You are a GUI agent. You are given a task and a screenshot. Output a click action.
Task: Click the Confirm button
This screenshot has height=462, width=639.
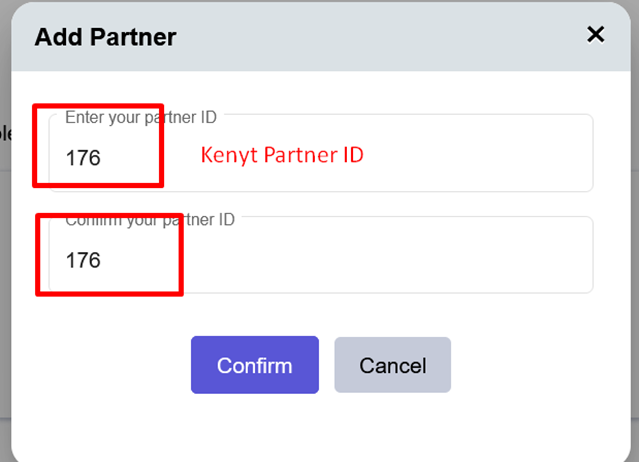(255, 365)
